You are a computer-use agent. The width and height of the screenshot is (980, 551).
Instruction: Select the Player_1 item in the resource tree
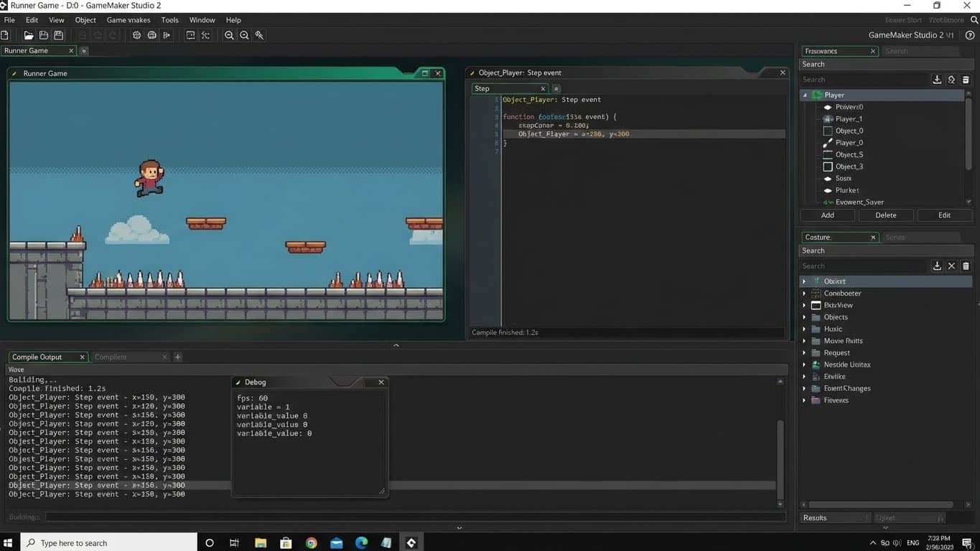point(850,118)
